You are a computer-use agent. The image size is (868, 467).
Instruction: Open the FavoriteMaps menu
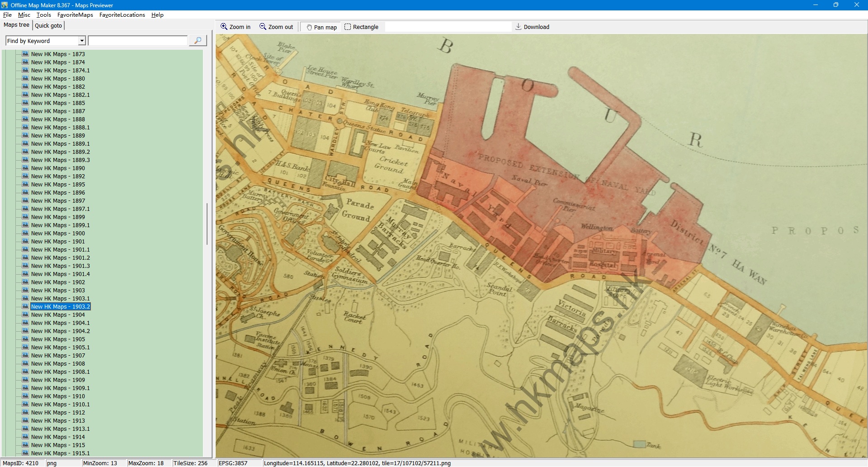75,15
